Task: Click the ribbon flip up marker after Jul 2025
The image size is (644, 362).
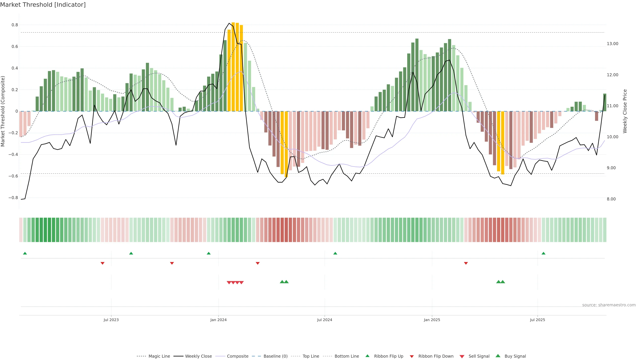Action: click(x=543, y=253)
